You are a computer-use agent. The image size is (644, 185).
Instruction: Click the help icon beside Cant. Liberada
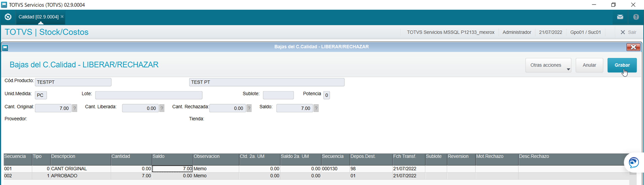pyautogui.click(x=162, y=108)
